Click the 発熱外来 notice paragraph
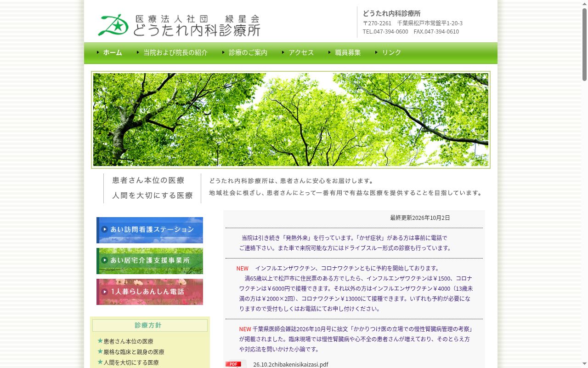Image resolution: width=588 pixels, height=368 pixels. point(345,243)
